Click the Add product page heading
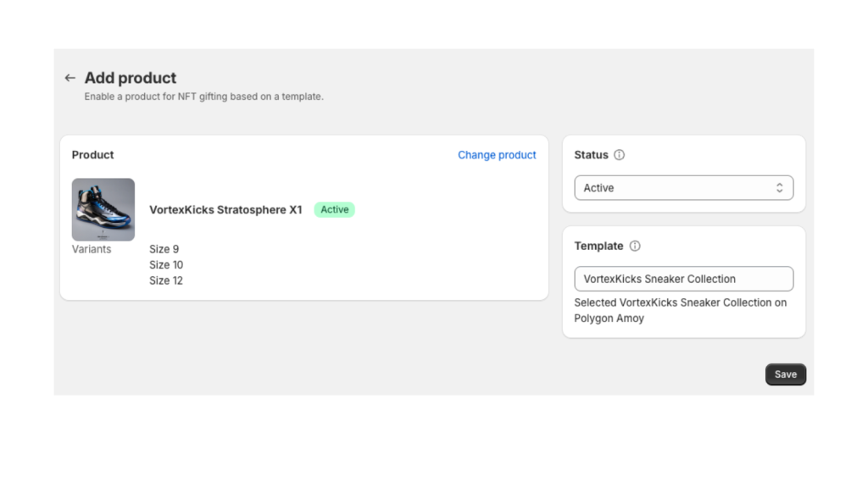This screenshot has height=488, width=868. pyautogui.click(x=131, y=78)
